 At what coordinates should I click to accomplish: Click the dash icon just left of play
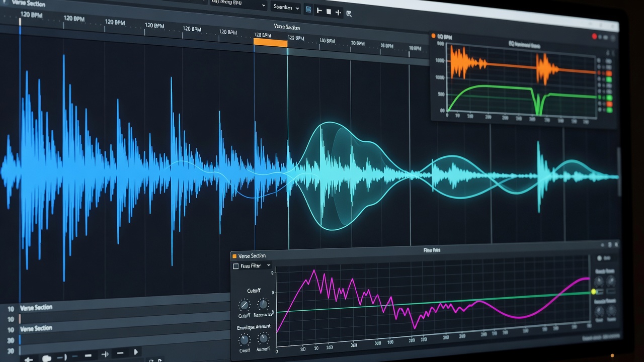pyautogui.click(x=120, y=353)
